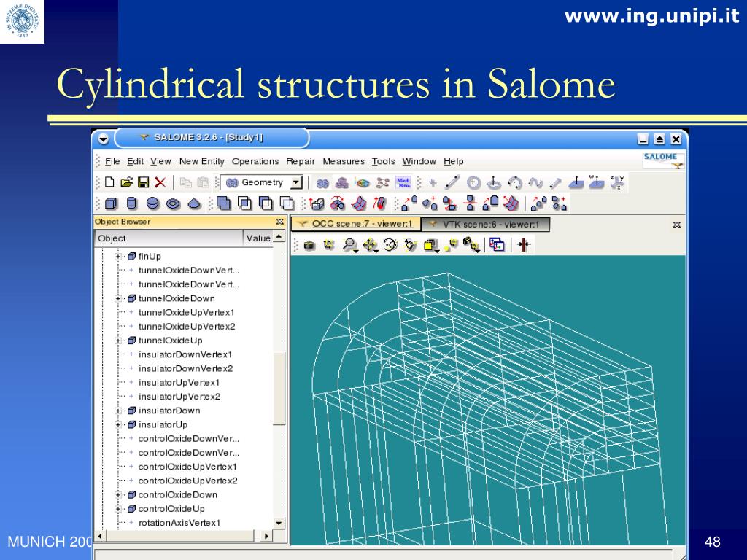Click the Fit All view icon
The height and width of the screenshot is (560, 747).
329,245
